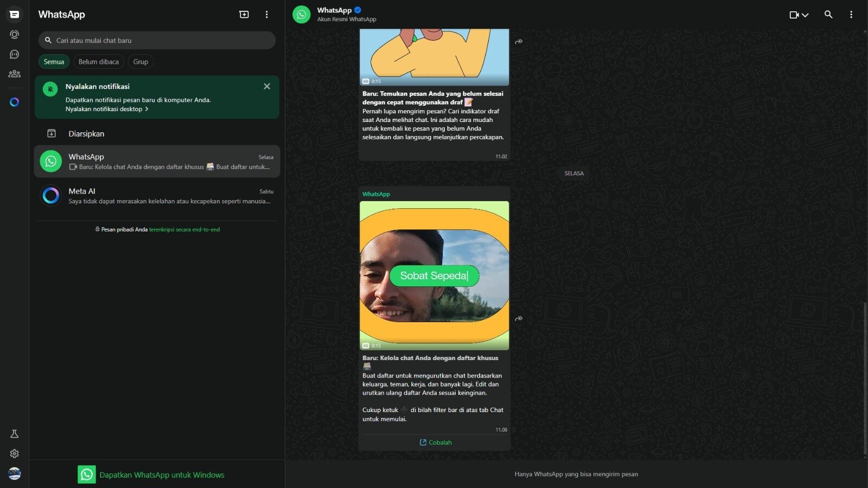Click 'Akun Resmi WhatsApp' subtitle in header
This screenshot has width=868, height=488.
347,20
